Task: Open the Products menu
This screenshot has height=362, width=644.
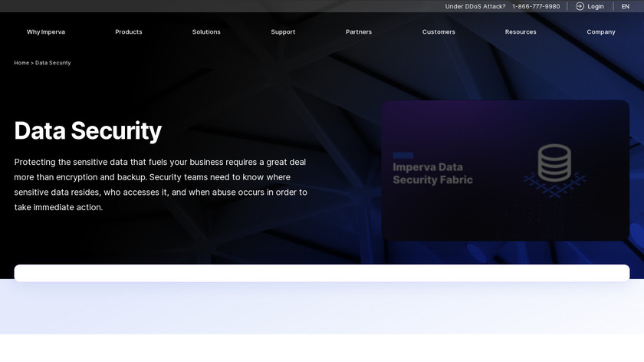Action: 129,31
